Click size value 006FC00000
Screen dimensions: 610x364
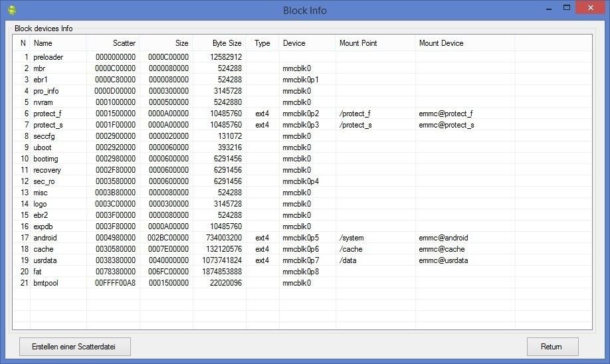point(168,272)
